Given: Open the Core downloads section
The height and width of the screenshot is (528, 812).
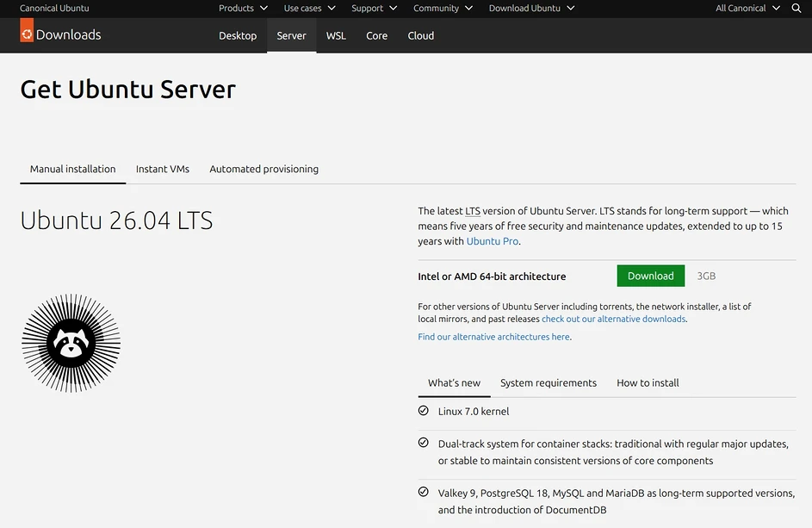Looking at the screenshot, I should pos(376,36).
